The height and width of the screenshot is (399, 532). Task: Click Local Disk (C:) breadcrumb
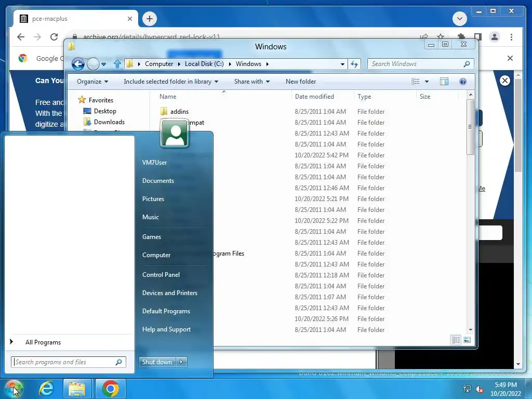point(204,64)
